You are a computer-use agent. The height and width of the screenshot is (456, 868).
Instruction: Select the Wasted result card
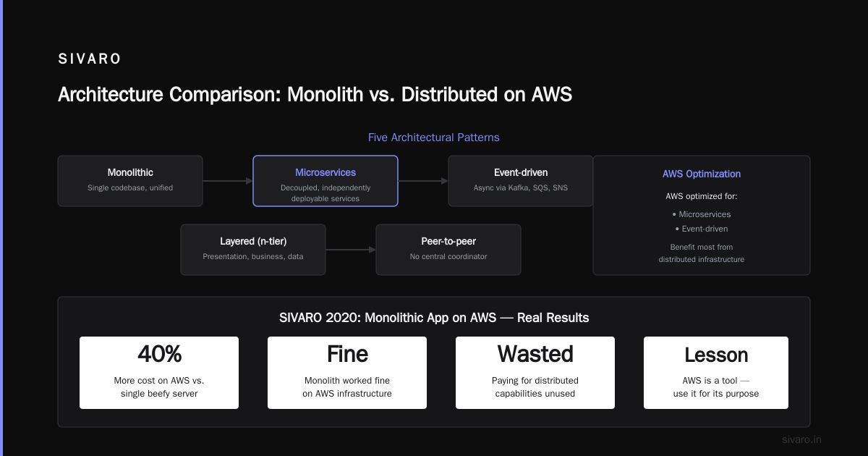535,373
